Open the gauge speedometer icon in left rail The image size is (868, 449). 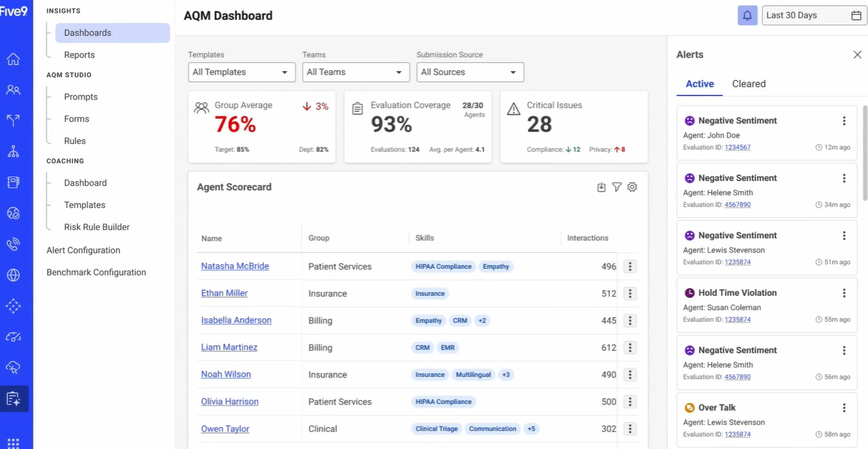pos(13,337)
